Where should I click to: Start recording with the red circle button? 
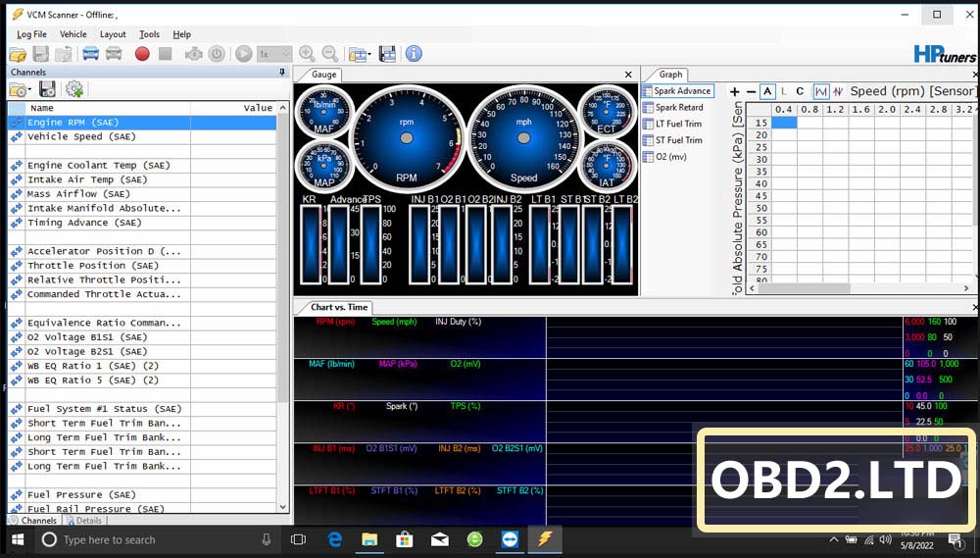[142, 54]
